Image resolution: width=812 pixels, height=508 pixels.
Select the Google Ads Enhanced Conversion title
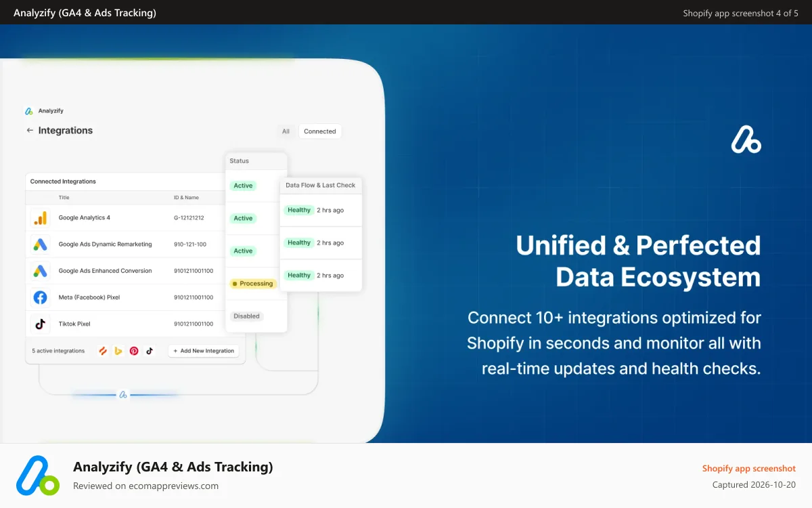pos(105,271)
